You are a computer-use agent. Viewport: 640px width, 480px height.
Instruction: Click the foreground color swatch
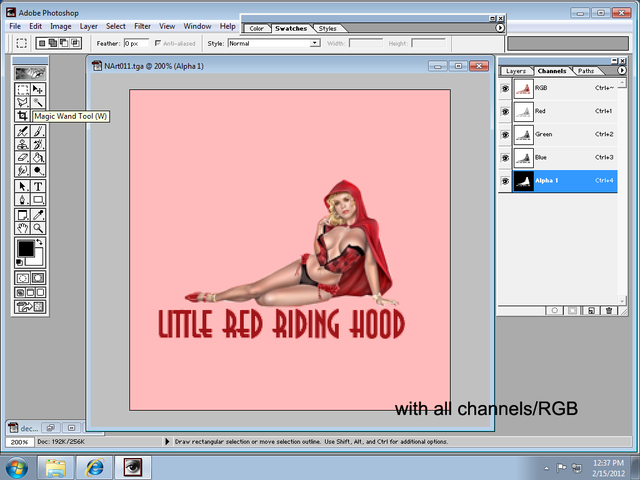pos(25,247)
